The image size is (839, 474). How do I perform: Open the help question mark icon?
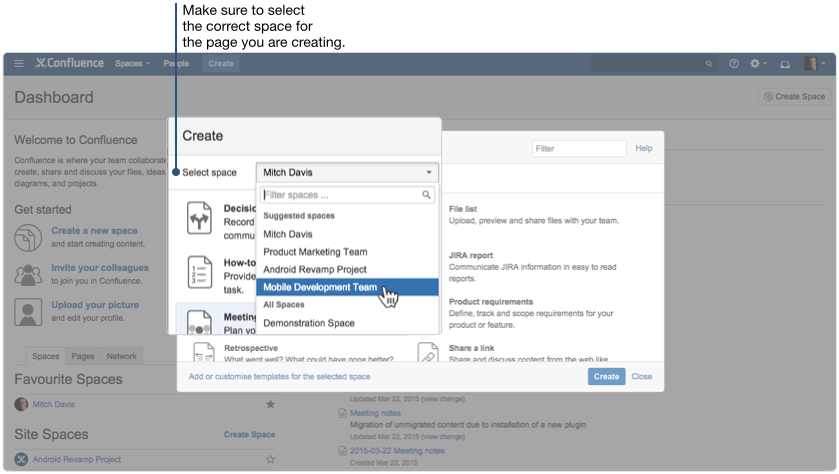(734, 64)
